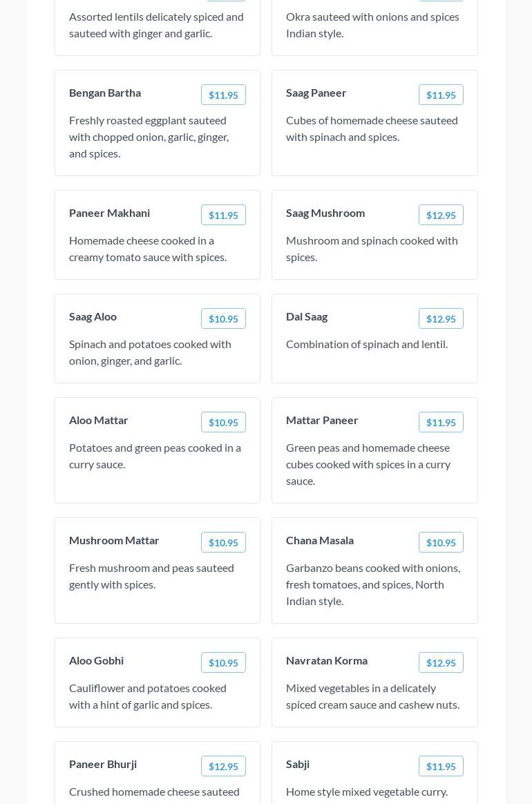Click the Saag Paneer price button
The width and height of the screenshot is (532, 804).
click(x=441, y=95)
